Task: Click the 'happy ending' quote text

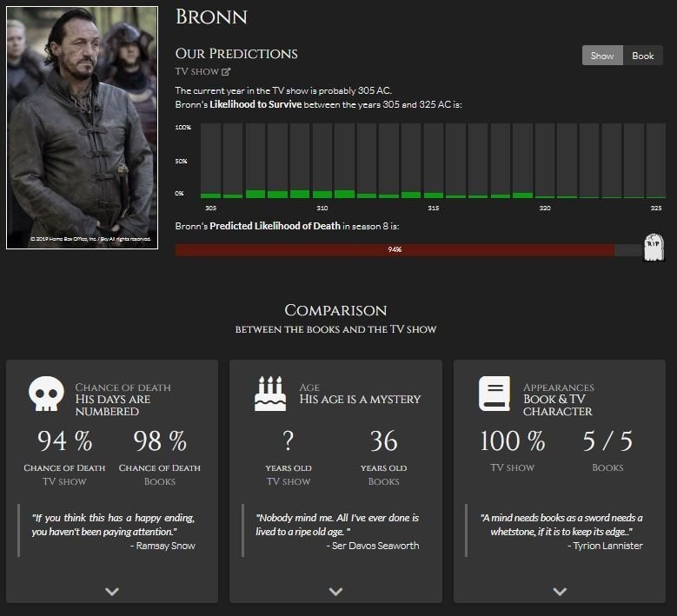Action: click(x=113, y=525)
